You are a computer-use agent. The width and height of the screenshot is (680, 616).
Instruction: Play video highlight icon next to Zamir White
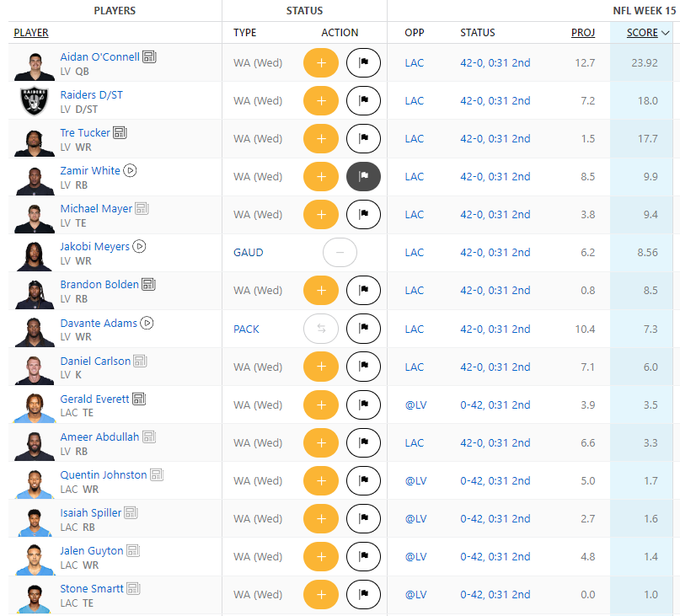[130, 170]
